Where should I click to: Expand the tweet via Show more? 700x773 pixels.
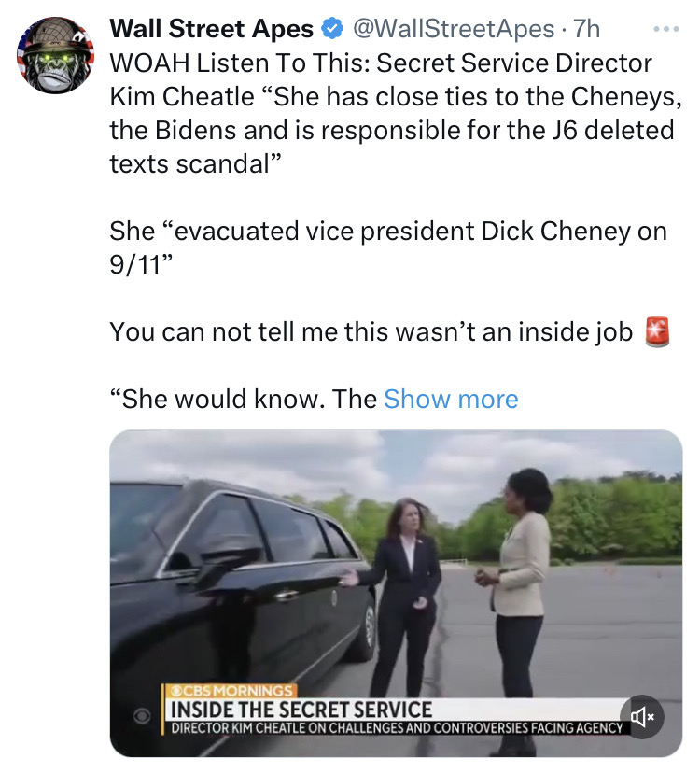(451, 399)
